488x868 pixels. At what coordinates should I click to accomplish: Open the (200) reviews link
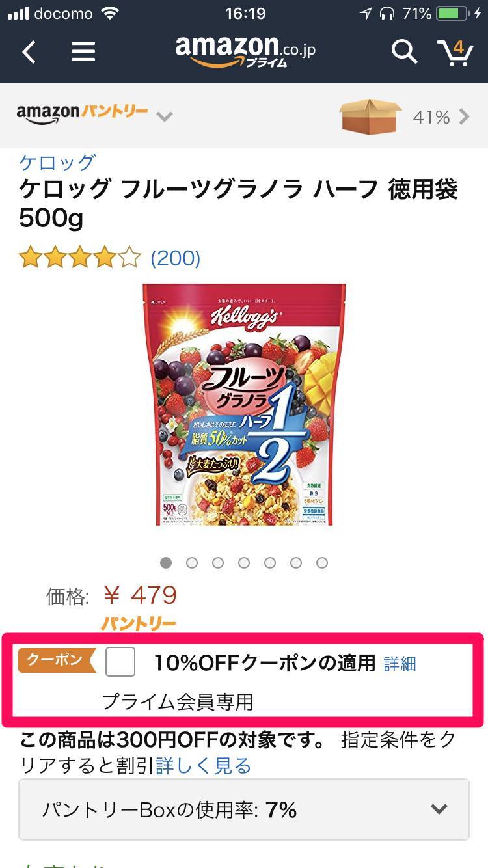[176, 258]
